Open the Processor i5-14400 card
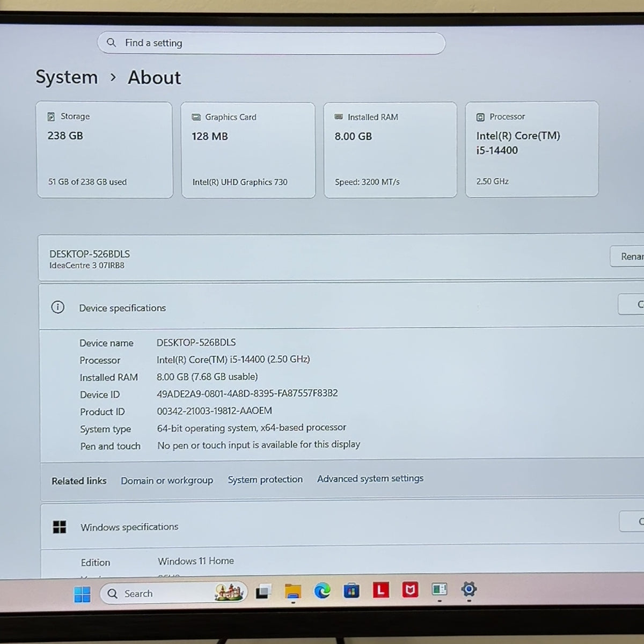 point(532,149)
